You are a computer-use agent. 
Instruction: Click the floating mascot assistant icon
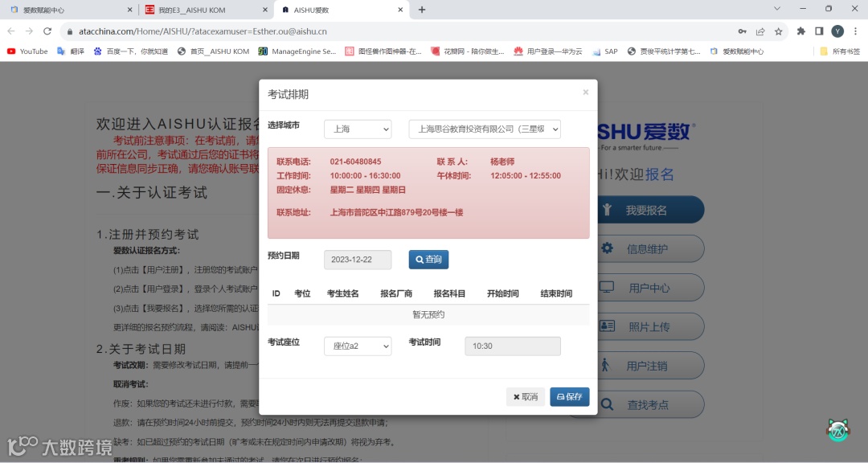click(838, 430)
